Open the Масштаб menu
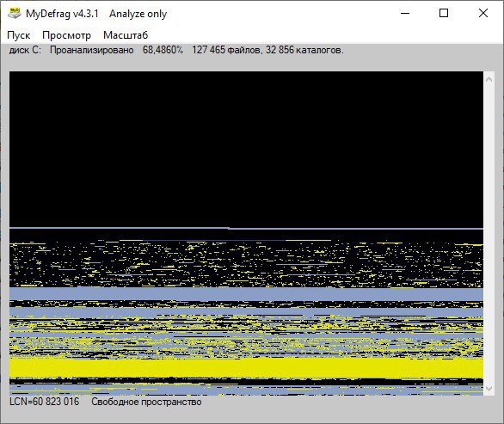This screenshot has width=504, height=424. [x=126, y=35]
